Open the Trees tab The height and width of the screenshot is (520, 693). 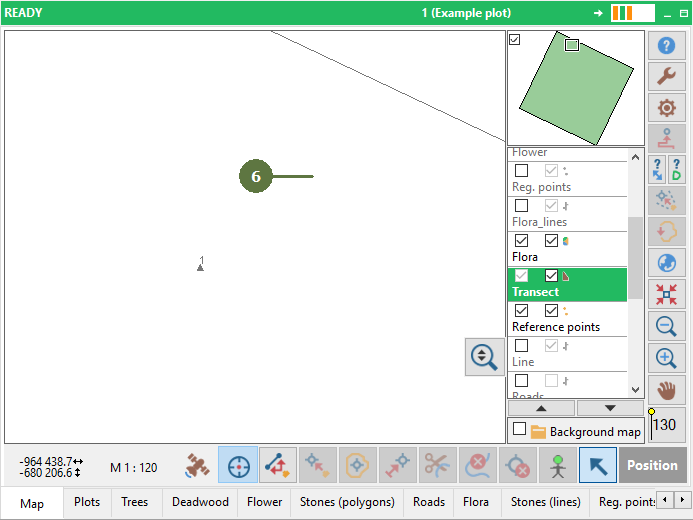pyautogui.click(x=135, y=502)
